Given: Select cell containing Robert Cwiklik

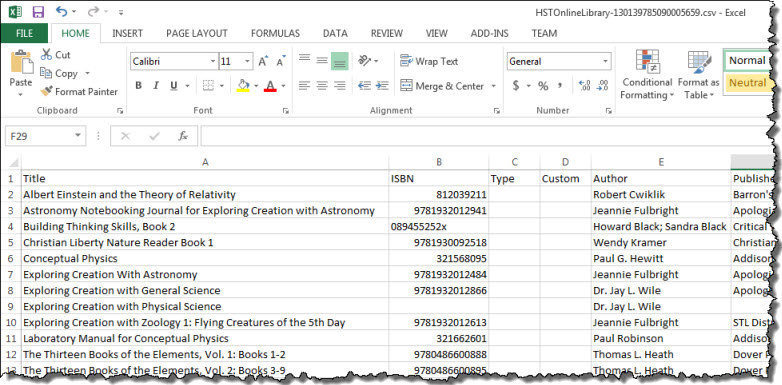Looking at the screenshot, I should (661, 194).
